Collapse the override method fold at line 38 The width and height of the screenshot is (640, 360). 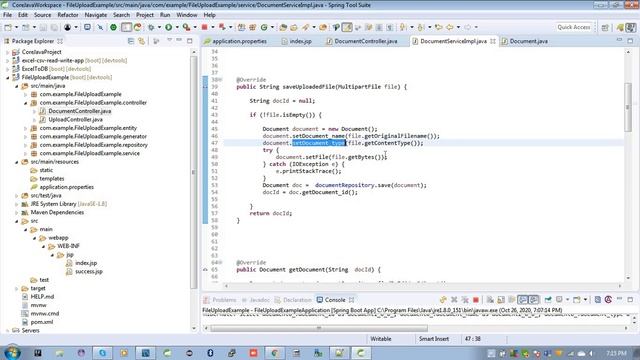pyautogui.click(x=220, y=80)
